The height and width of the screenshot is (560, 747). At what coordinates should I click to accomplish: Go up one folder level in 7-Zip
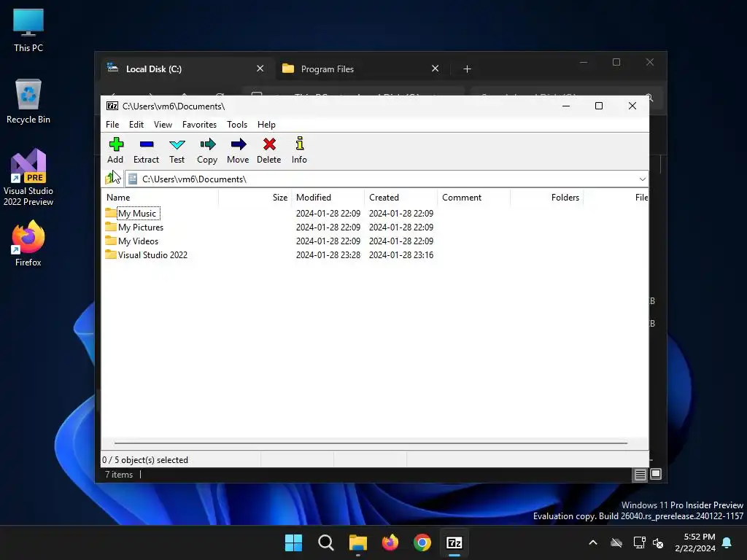pos(112,179)
